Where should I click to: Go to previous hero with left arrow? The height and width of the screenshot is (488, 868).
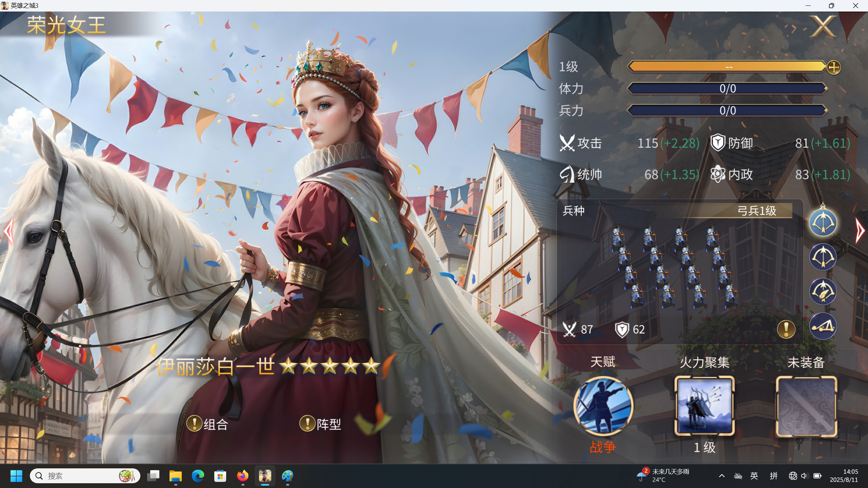pos(8,231)
